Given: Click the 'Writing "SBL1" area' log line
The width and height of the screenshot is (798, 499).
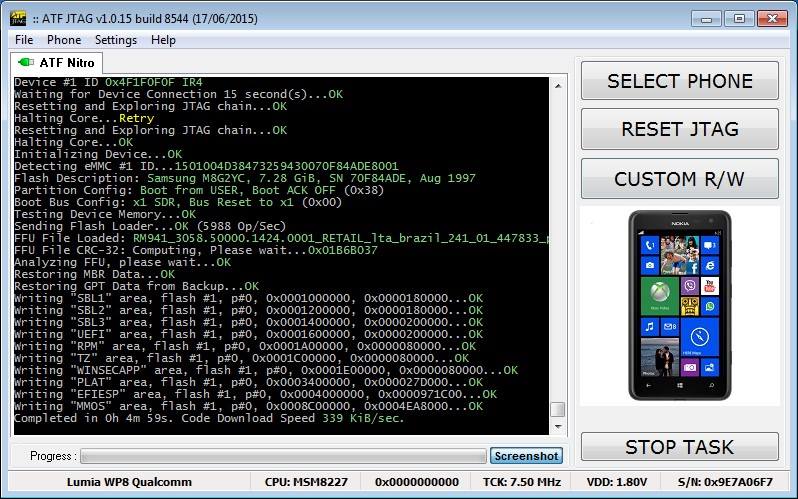Looking at the screenshot, I should point(248,298).
